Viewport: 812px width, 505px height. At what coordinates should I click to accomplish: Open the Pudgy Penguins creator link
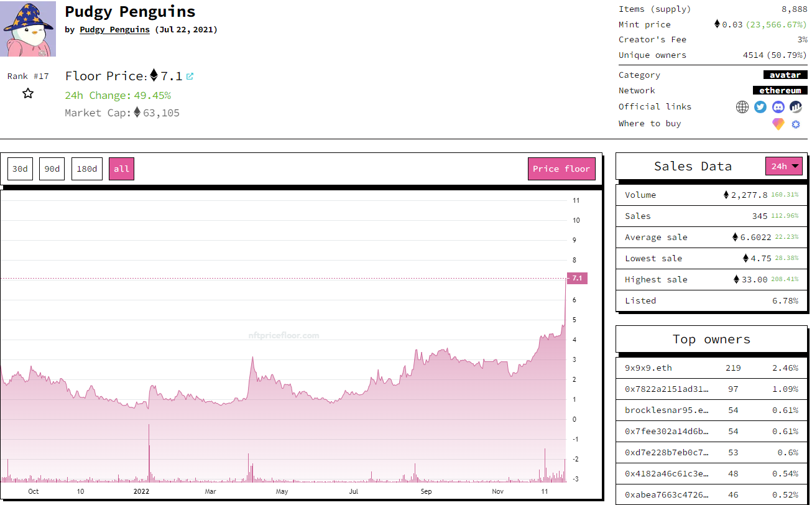[x=114, y=29]
